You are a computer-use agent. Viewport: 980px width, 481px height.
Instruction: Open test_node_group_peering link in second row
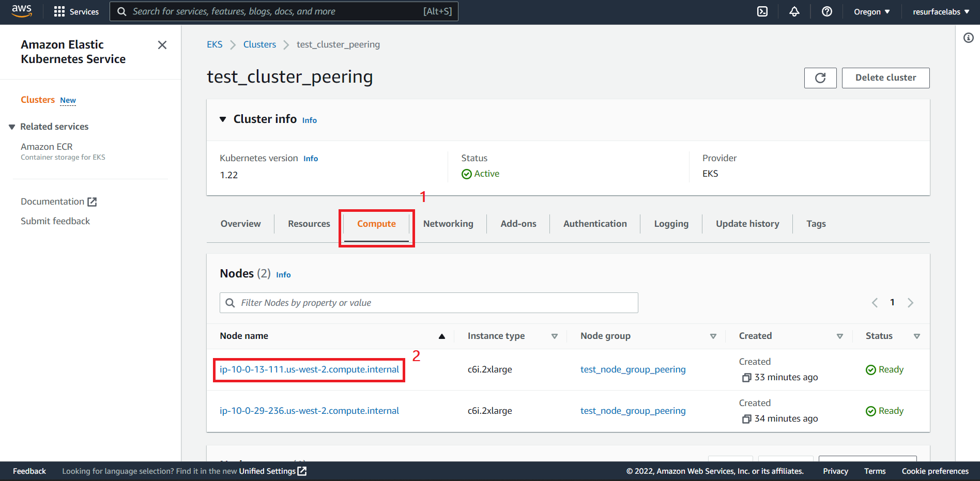click(x=633, y=411)
